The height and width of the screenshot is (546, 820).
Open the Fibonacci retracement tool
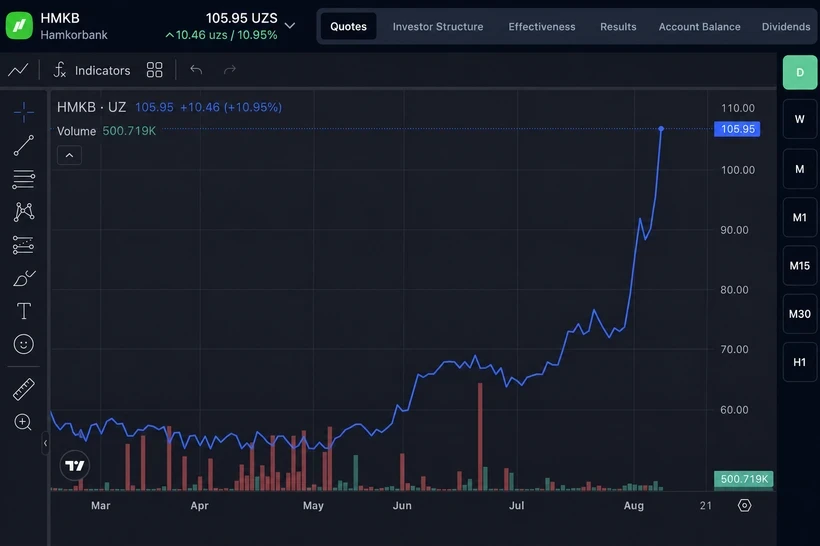click(24, 179)
